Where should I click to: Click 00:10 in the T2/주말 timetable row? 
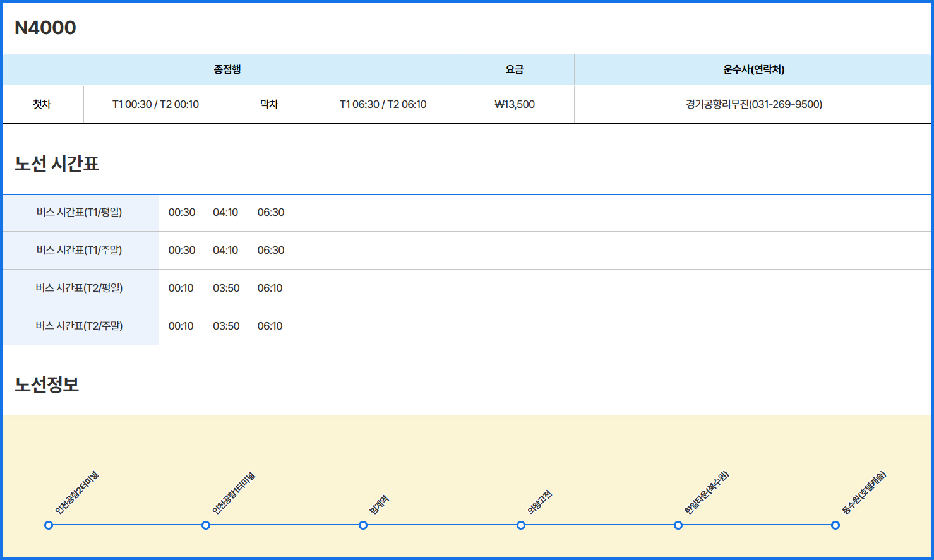(x=181, y=326)
